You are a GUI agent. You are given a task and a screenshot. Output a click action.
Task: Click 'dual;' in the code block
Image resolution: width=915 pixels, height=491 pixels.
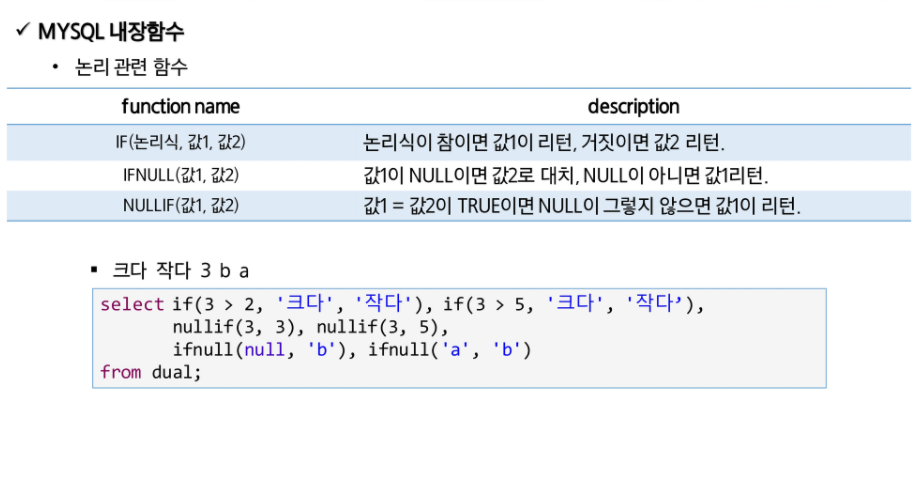pos(176,372)
